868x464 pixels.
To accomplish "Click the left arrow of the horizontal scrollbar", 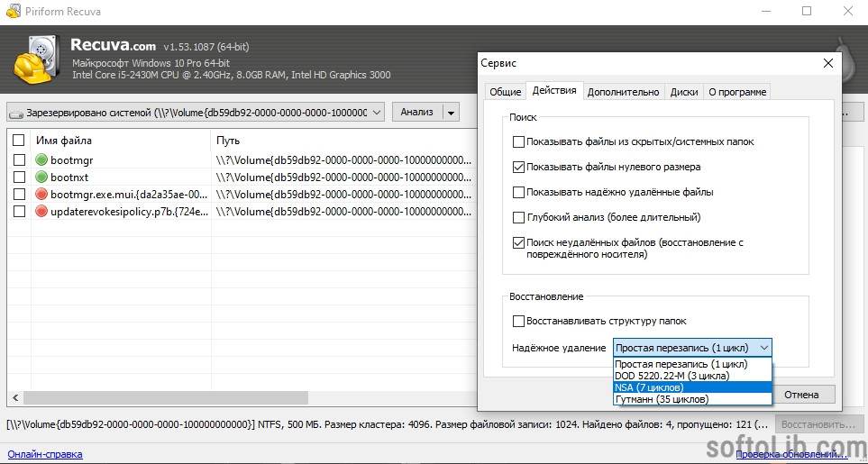I will (15, 397).
